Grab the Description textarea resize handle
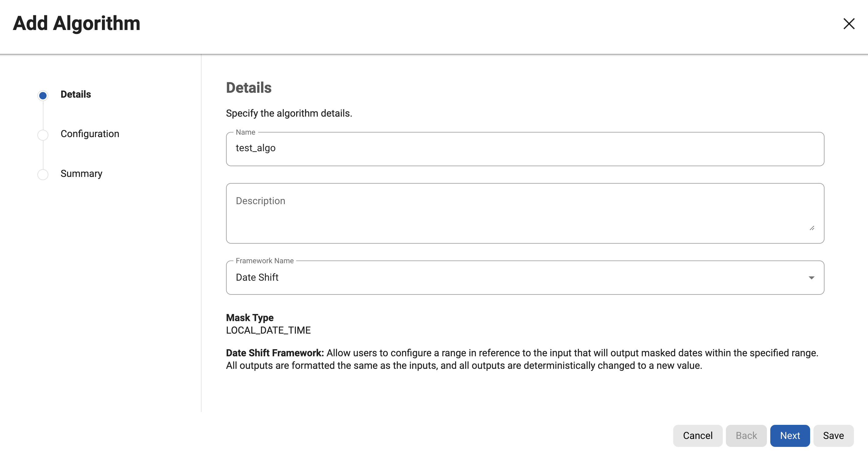This screenshot has height=453, width=868. pyautogui.click(x=812, y=228)
